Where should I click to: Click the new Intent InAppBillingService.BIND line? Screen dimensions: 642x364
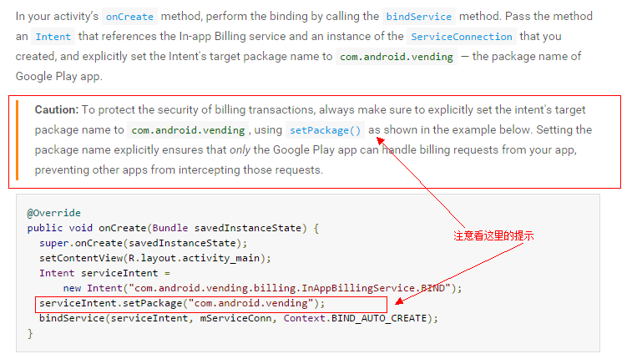pyautogui.click(x=262, y=288)
